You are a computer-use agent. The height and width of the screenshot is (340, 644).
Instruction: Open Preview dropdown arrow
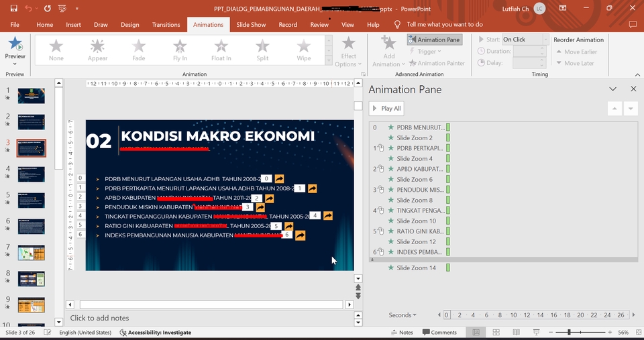15,64
